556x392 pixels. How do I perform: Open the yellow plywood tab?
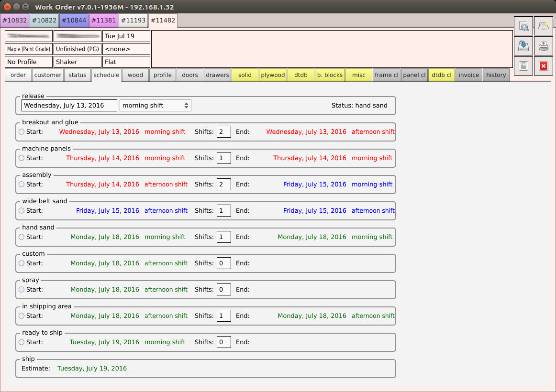pyautogui.click(x=273, y=75)
